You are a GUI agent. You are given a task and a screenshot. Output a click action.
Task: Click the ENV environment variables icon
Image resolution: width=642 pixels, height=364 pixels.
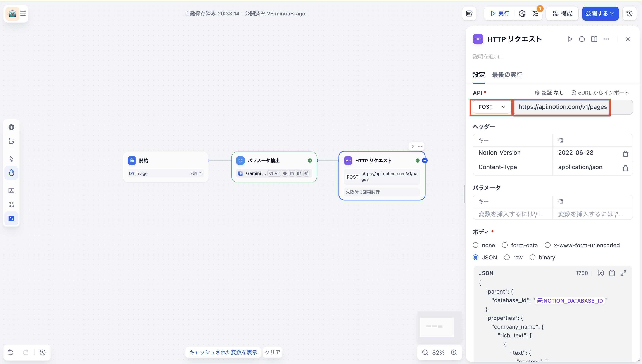pyautogui.click(x=469, y=14)
